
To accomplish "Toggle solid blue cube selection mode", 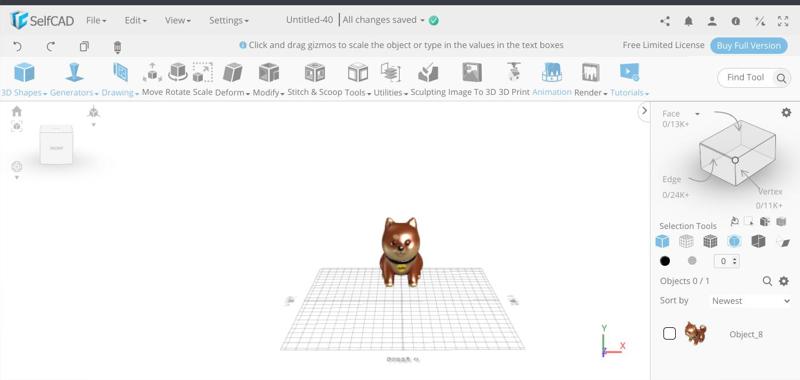I will pos(662,241).
